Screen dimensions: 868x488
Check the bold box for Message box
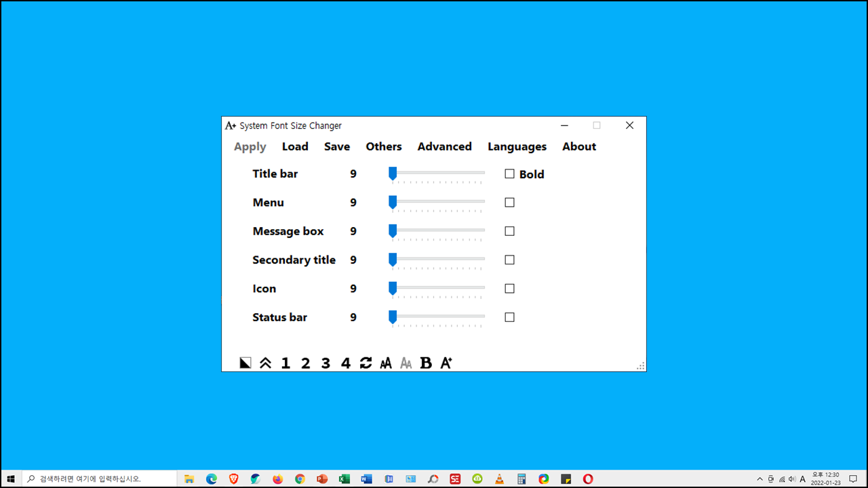tap(510, 231)
